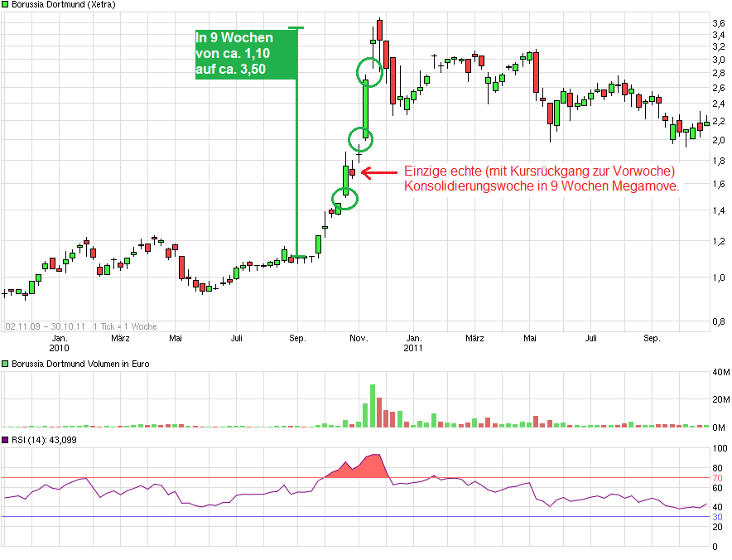Click the 1,4 price axis value
732x560 pixels.
click(719, 210)
